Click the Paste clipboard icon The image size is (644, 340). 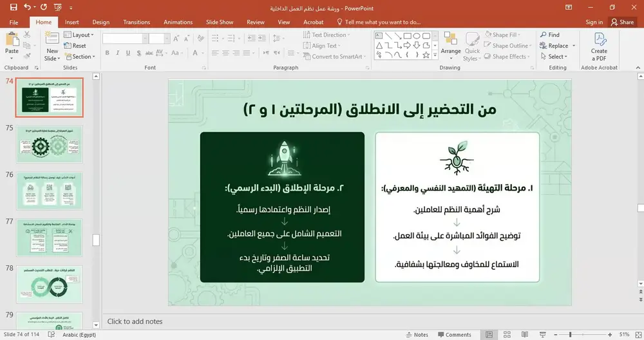pos(12,40)
